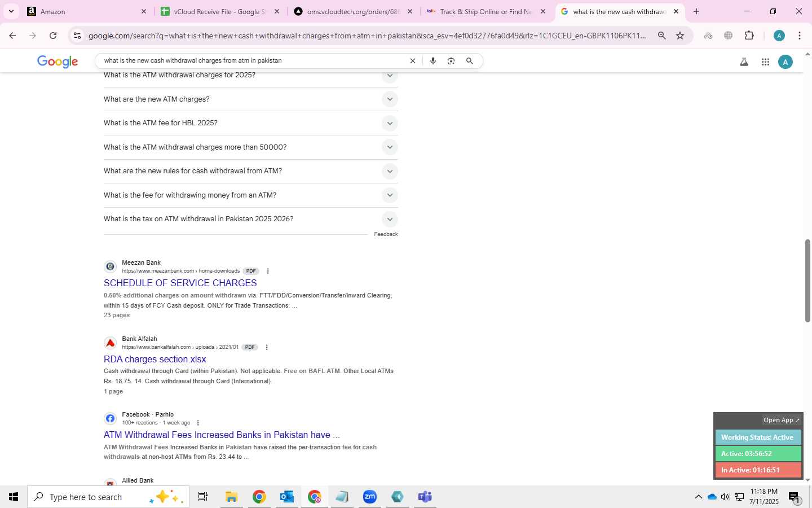The height and width of the screenshot is (508, 812).
Task: Open the Chrome profile avatar in toolbar
Action: pos(779,36)
